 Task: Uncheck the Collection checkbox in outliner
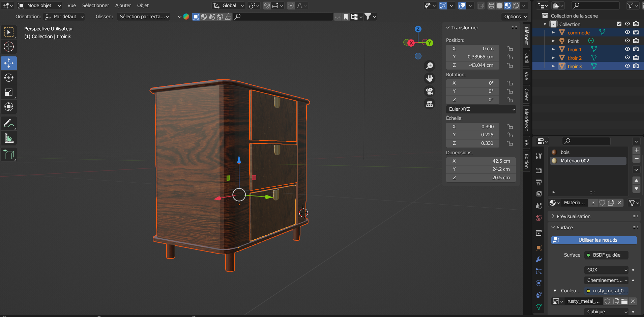tap(619, 24)
